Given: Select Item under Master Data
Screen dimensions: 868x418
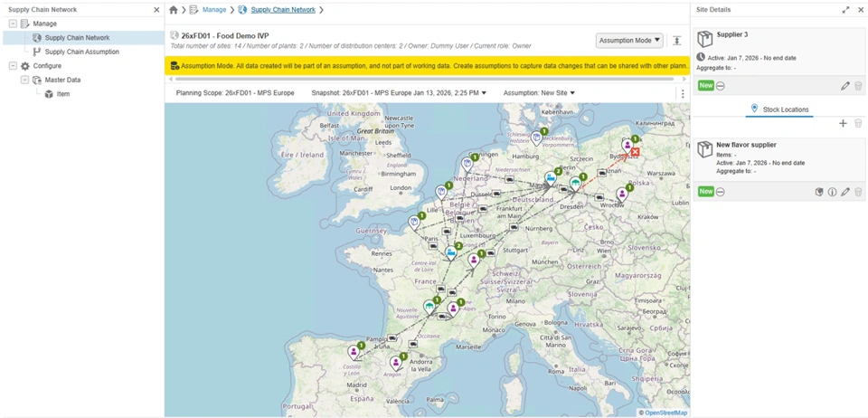Looking at the screenshot, I should click(63, 94).
